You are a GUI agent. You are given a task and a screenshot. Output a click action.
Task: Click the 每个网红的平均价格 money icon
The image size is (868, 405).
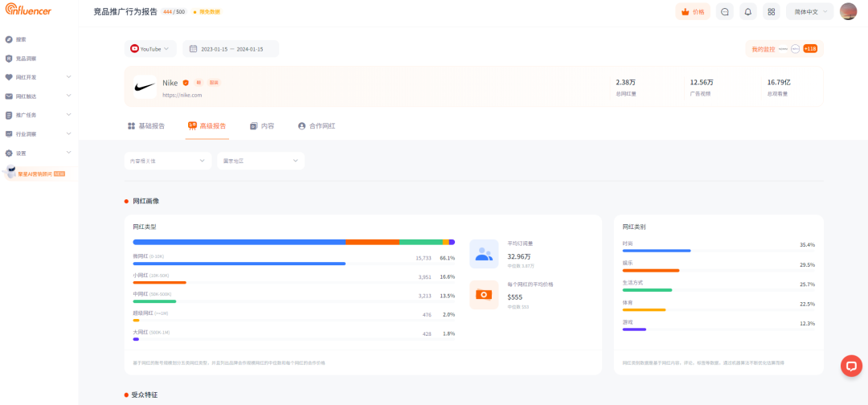click(484, 294)
